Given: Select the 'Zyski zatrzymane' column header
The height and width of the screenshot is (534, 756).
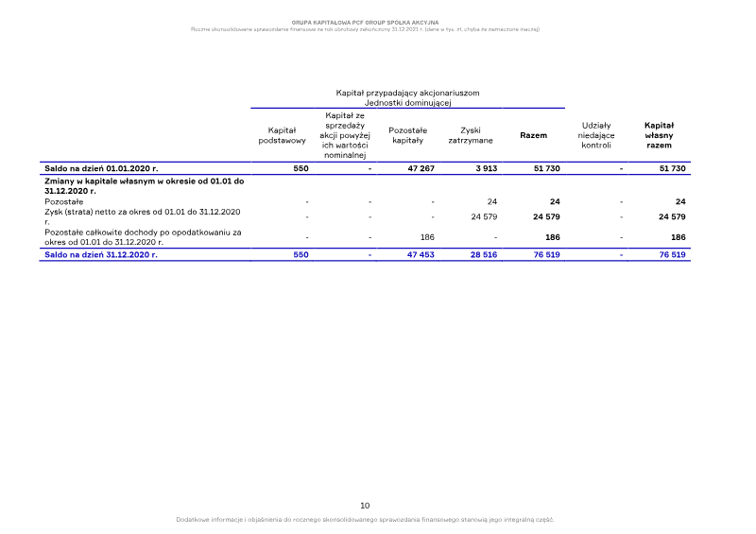Looking at the screenshot, I should [470, 135].
